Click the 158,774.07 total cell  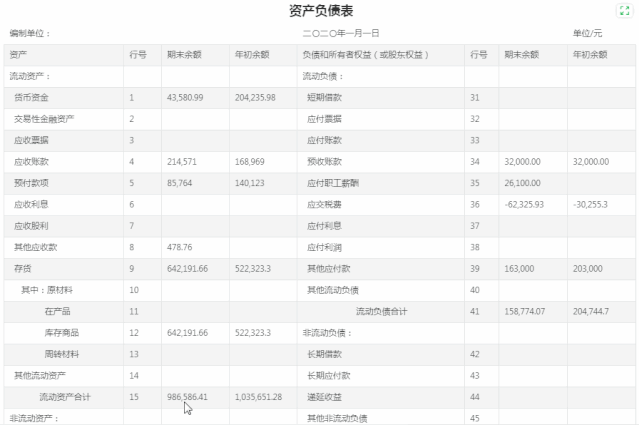click(x=524, y=311)
